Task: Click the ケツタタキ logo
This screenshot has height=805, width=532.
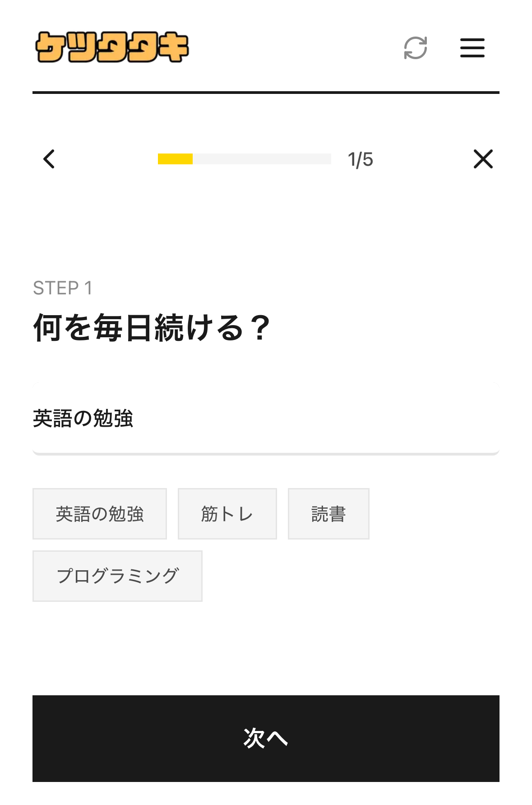Action: [112, 47]
